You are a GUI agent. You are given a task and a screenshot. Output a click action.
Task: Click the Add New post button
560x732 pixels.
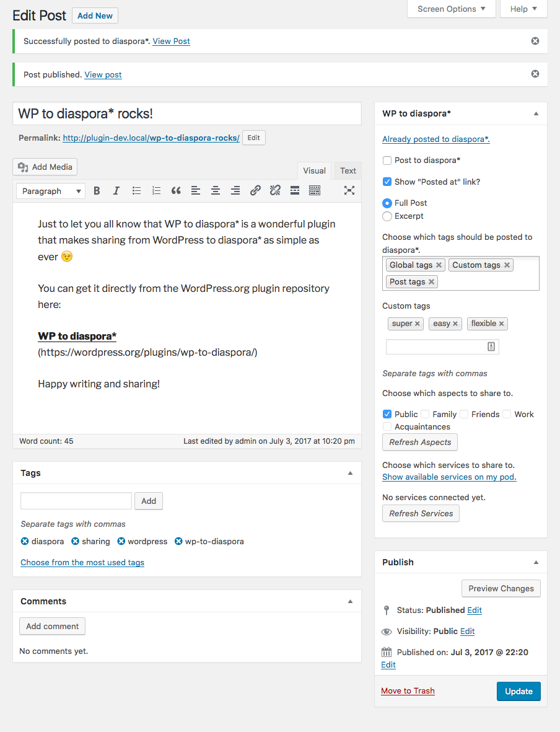(x=95, y=15)
